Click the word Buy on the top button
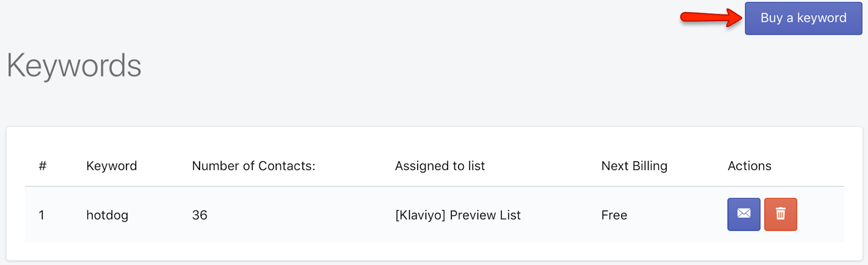Image resolution: width=868 pixels, height=265 pixels. coord(771,18)
